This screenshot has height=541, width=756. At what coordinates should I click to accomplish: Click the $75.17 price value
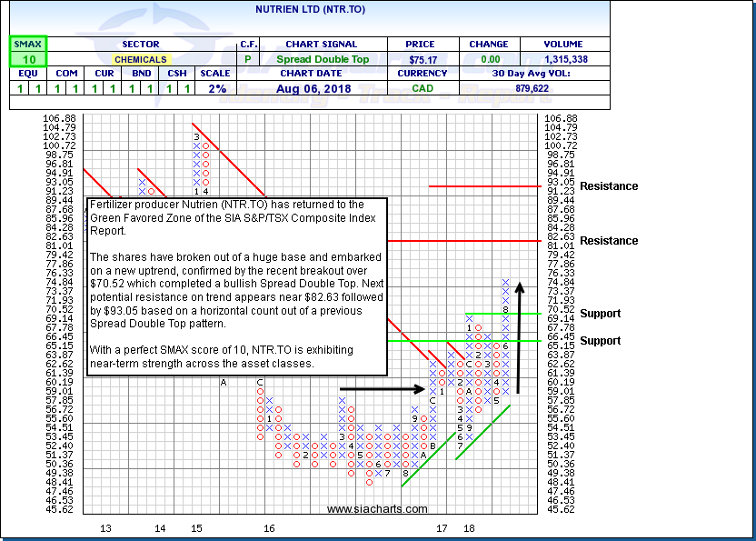(x=421, y=59)
